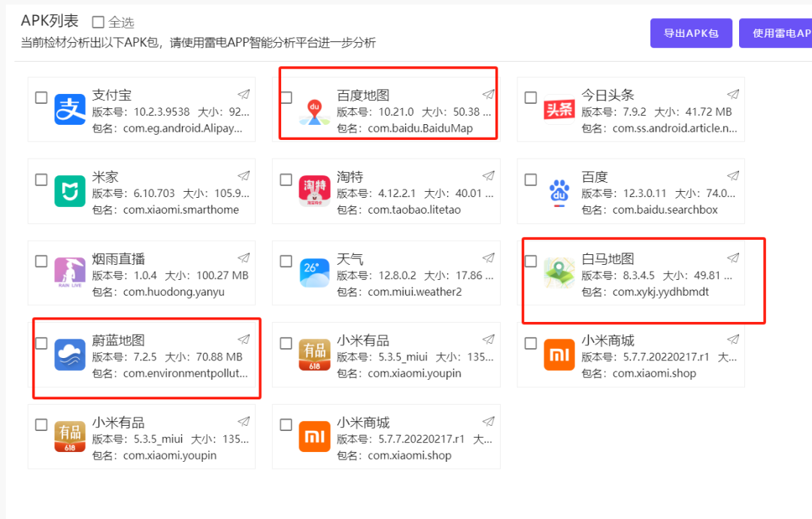The width and height of the screenshot is (812, 519).
Task: Click the 支付宝 app name
Action: point(112,96)
